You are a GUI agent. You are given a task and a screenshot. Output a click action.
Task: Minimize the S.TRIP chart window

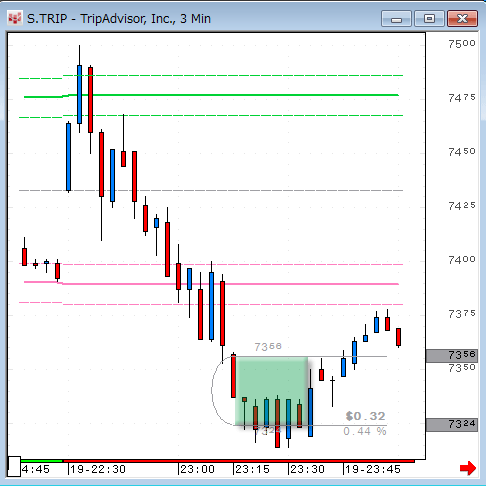[x=396, y=19]
